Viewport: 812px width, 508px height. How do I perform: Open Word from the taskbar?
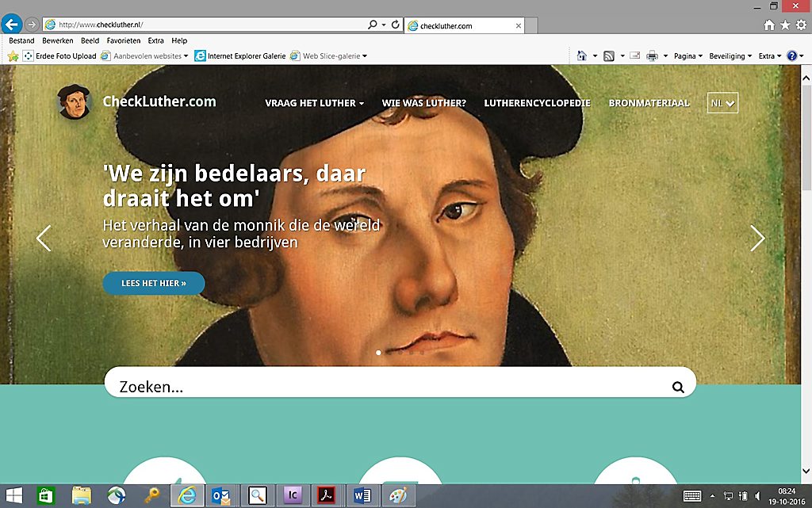tap(362, 495)
